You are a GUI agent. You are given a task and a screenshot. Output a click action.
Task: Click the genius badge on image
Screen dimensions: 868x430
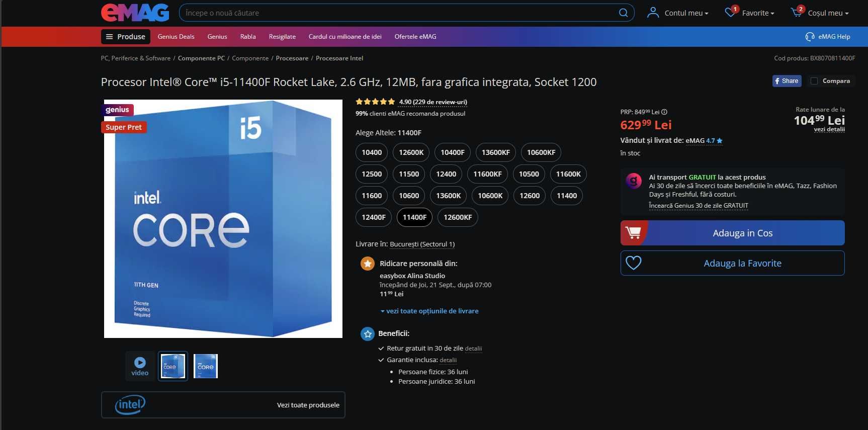coord(117,110)
